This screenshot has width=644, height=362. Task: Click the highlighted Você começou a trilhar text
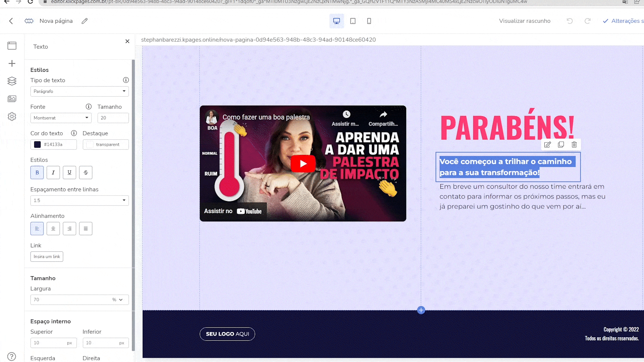(x=507, y=167)
